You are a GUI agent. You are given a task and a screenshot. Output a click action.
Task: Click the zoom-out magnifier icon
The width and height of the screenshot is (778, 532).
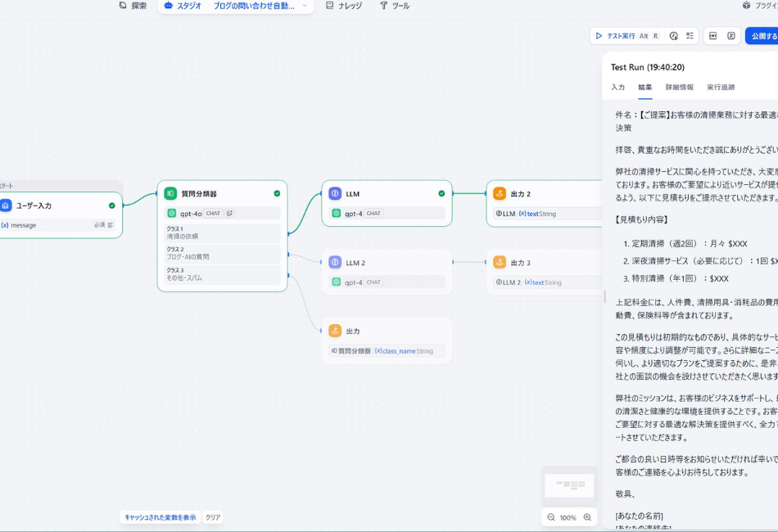(x=550, y=517)
